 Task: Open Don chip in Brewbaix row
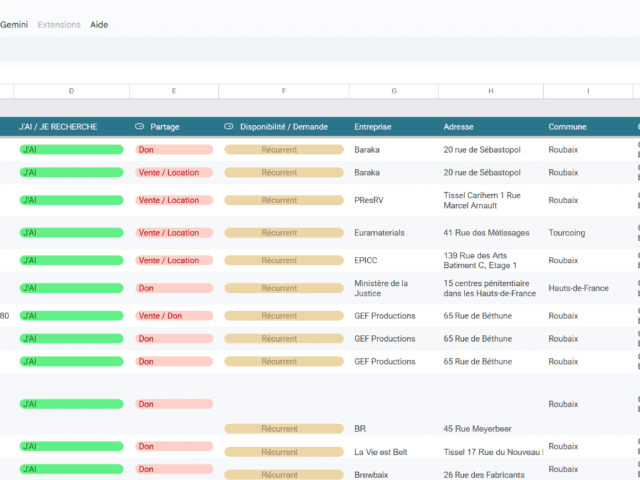[x=174, y=469]
